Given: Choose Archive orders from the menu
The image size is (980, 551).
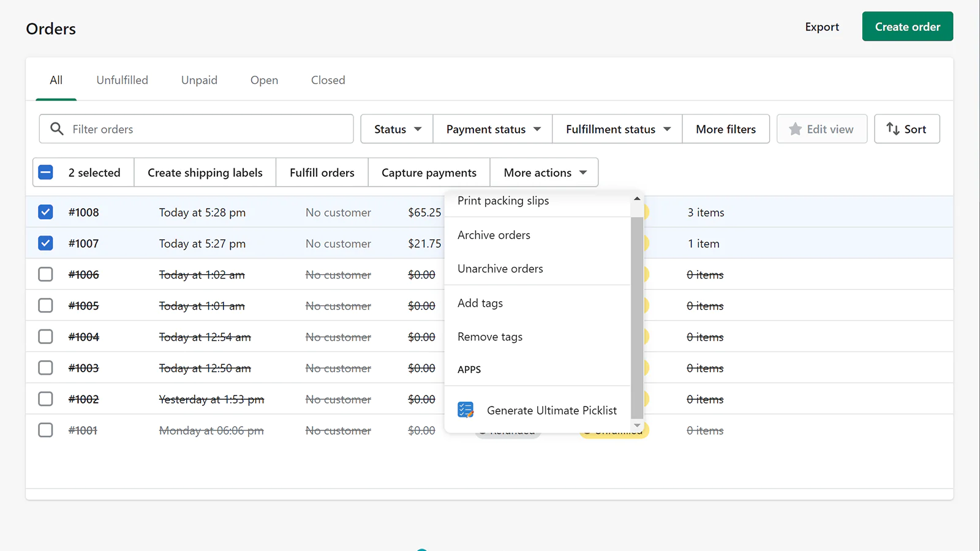Looking at the screenshot, I should point(494,235).
